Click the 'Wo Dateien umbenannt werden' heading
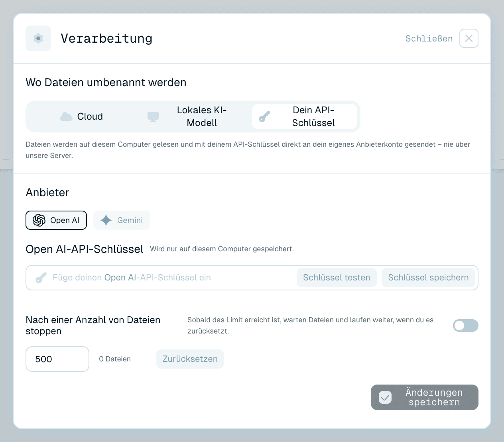The height and width of the screenshot is (442, 504). [x=106, y=83]
